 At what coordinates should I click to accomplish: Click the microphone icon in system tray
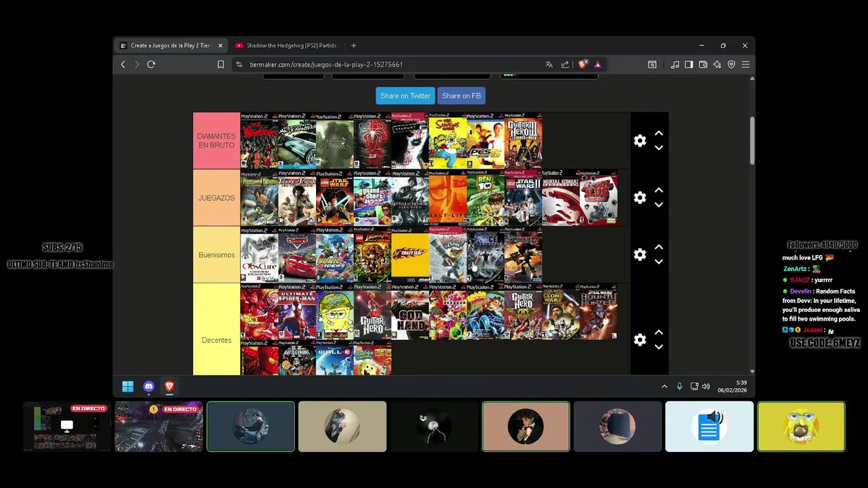pos(679,386)
